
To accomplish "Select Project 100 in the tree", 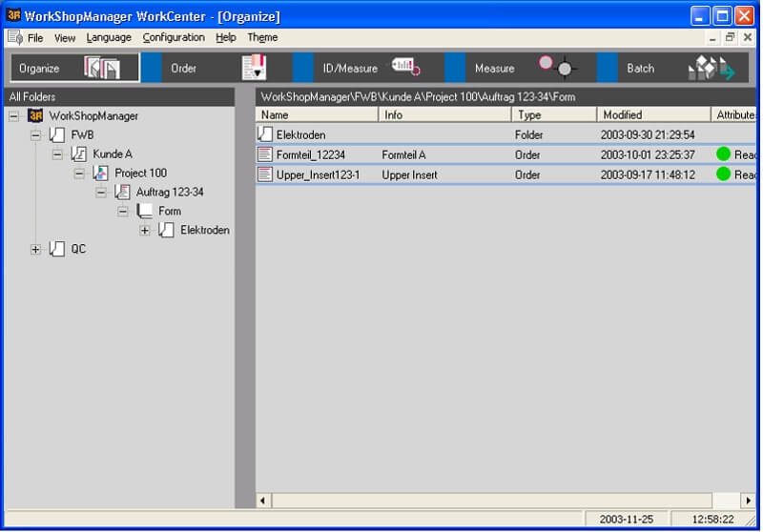I will tap(140, 174).
